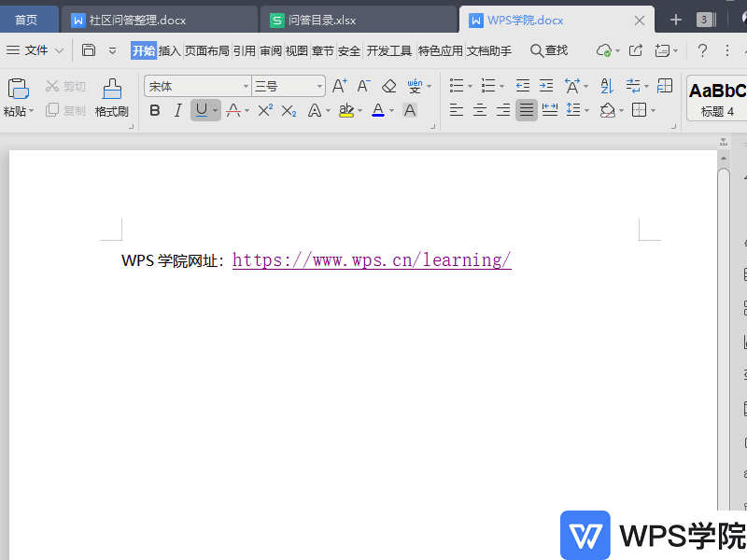747x560 pixels.
Task: Click the sort icon in the ribbon
Action: coord(606,85)
